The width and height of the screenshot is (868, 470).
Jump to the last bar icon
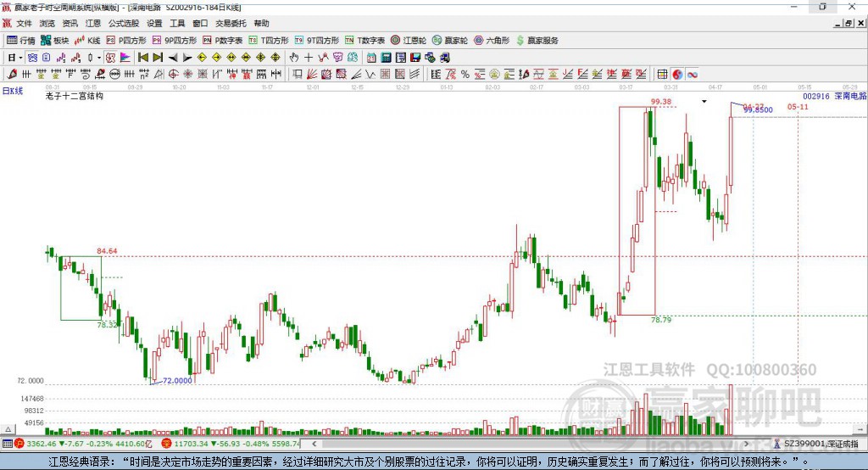tap(158, 58)
